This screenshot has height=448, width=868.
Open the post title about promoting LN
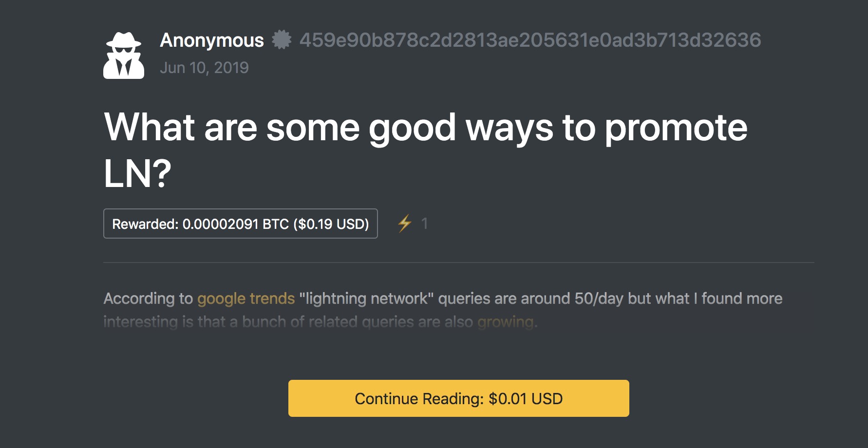425,149
